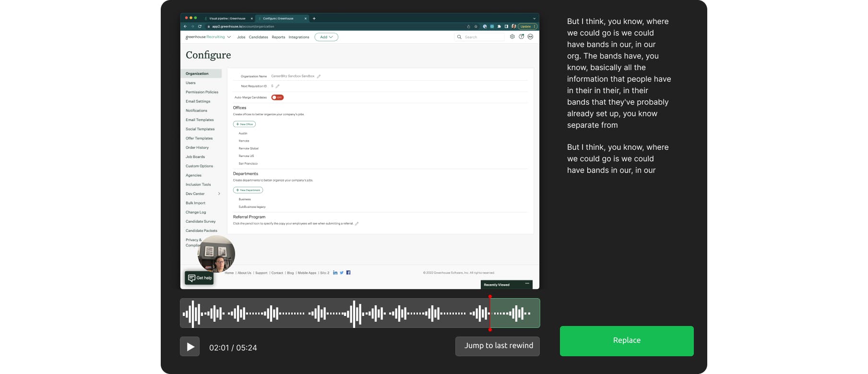Open Email Templates in the sidebar
This screenshot has height=374, width=868.
200,120
